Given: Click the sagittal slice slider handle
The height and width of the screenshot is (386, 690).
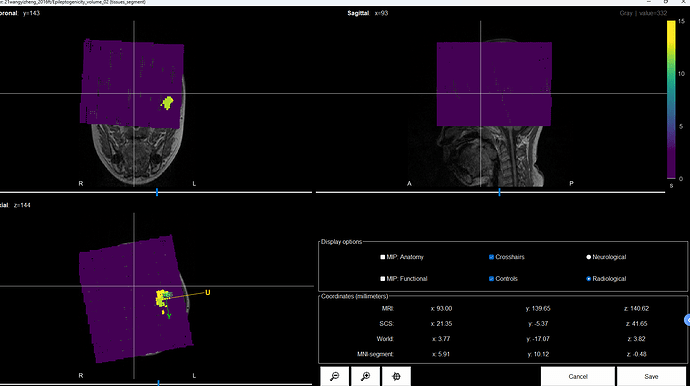Looking at the screenshot, I should pos(499,192).
